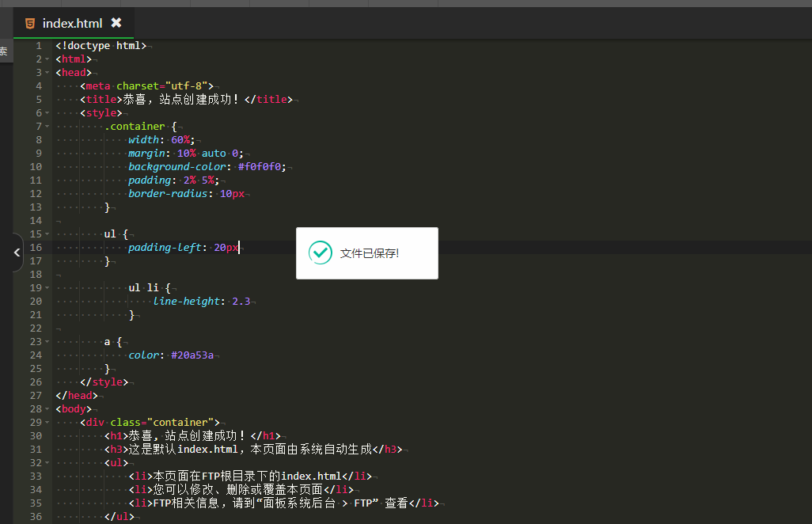Image resolution: width=812 pixels, height=524 pixels.
Task: Click the closing </style> tag
Action: pos(104,382)
